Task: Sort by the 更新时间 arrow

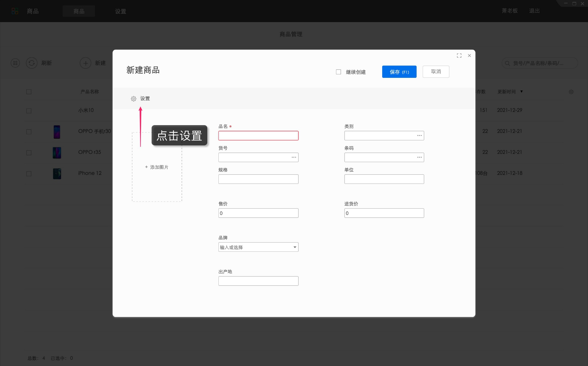Action: tap(522, 92)
